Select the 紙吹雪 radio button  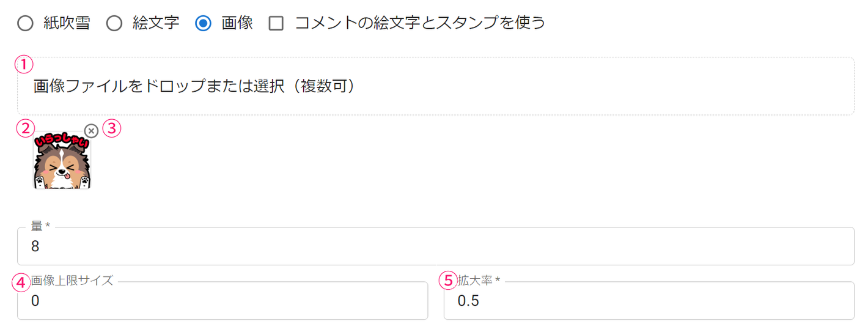[x=25, y=24]
